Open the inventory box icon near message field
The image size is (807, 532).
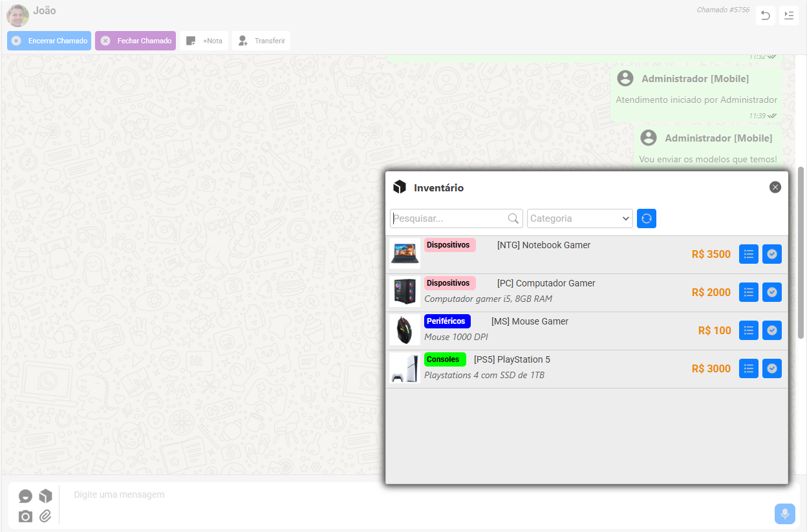click(45, 496)
